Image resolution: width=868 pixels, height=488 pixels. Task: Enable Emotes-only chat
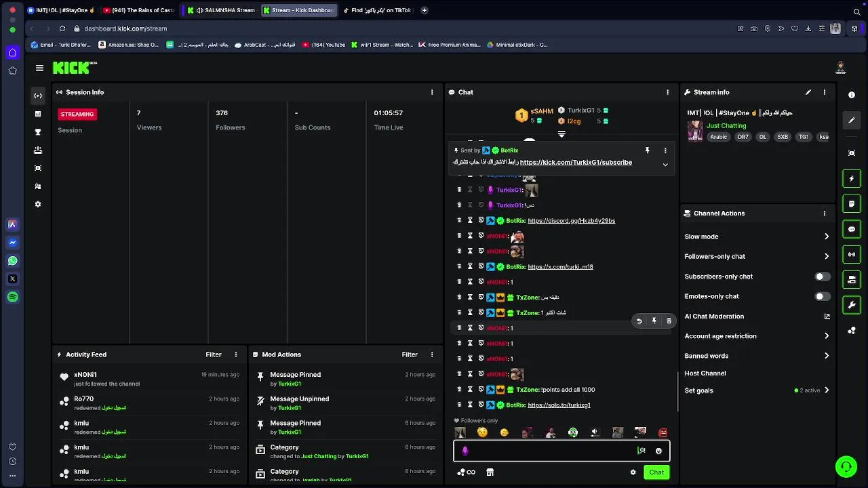point(822,296)
